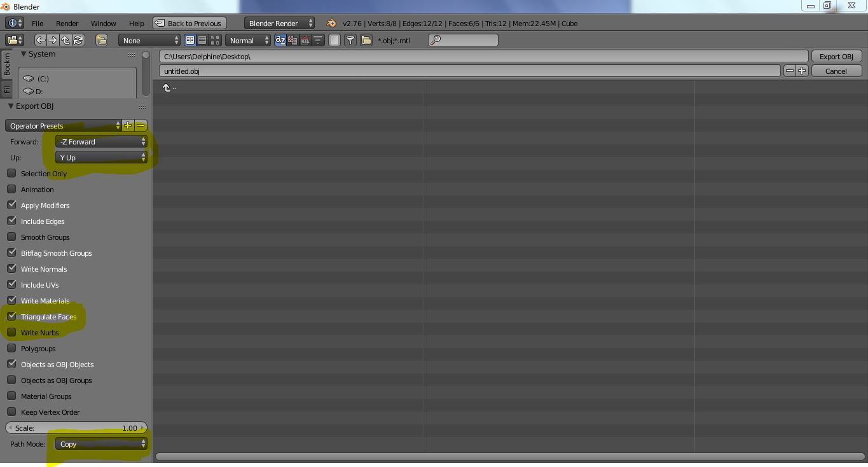Viewport: 868px width, 467px height.
Task: Switch to thumbnail display mode
Action: point(214,40)
